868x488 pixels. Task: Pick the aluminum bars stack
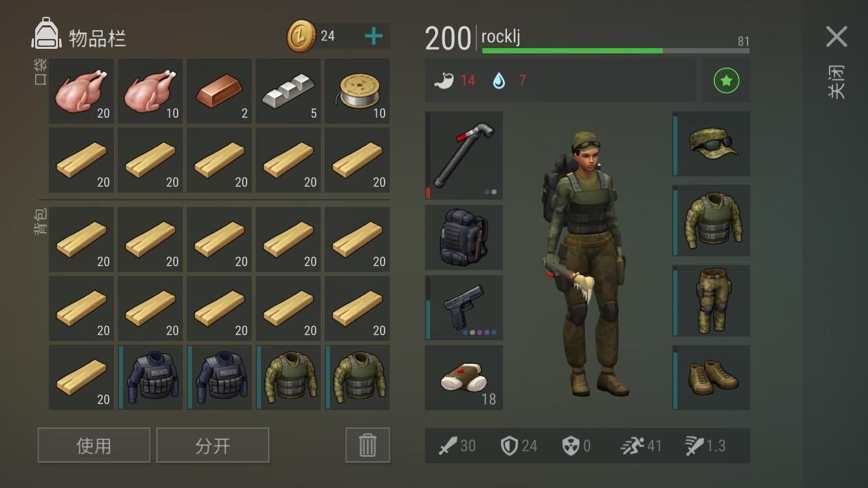(288, 91)
